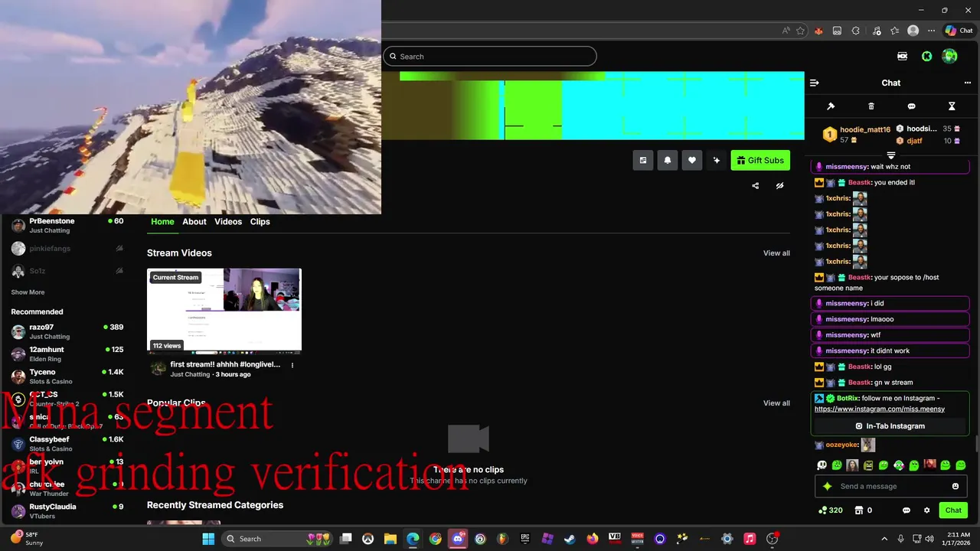Viewport: 980px width, 551px height.
Task: Open the user profile avatar menu
Action: pos(950,56)
